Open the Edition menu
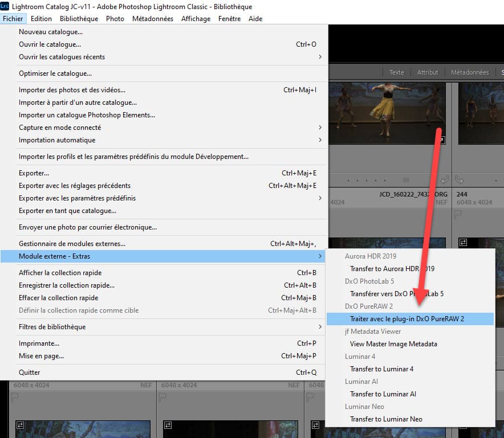The width and height of the screenshot is (504, 438). (41, 19)
